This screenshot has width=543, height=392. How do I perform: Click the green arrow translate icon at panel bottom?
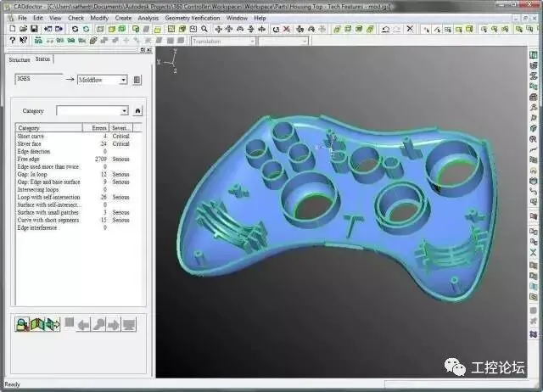point(53,324)
